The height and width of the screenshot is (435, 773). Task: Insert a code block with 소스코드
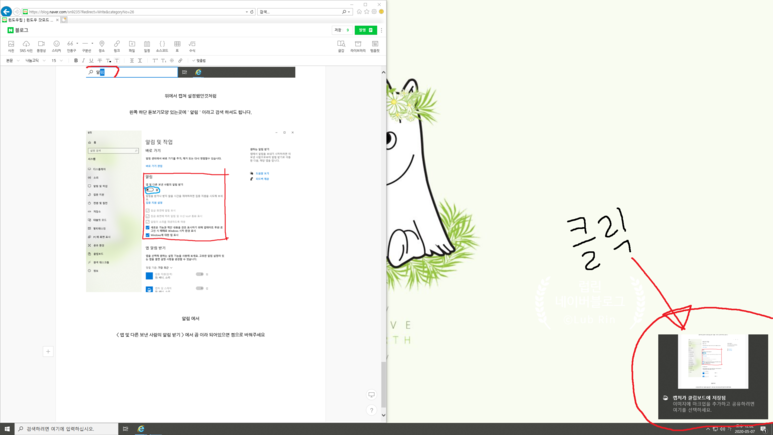click(162, 46)
